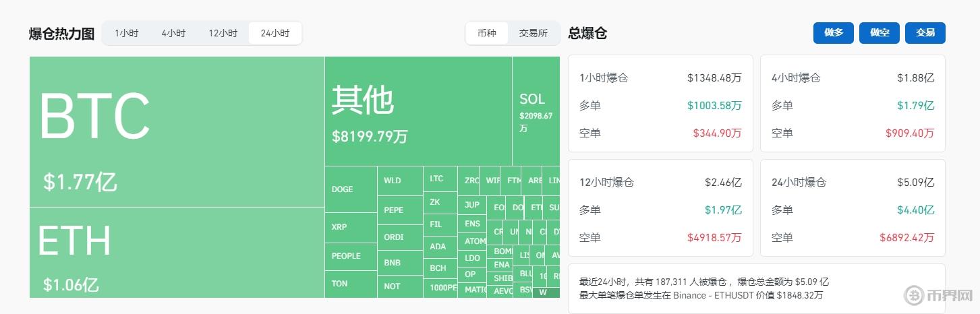The height and width of the screenshot is (314, 980).
Task: Click the 多单 value $1003.58万
Action: coord(714,106)
